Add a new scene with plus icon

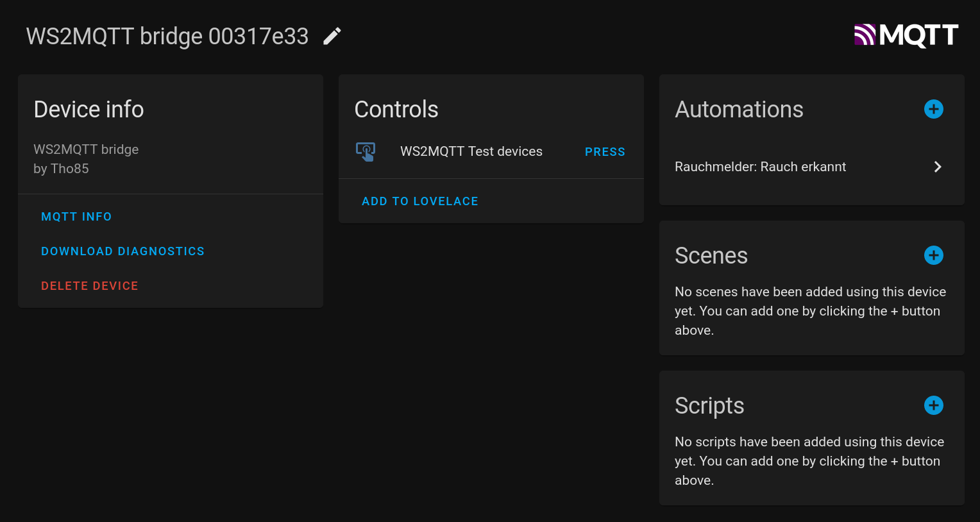tap(933, 255)
